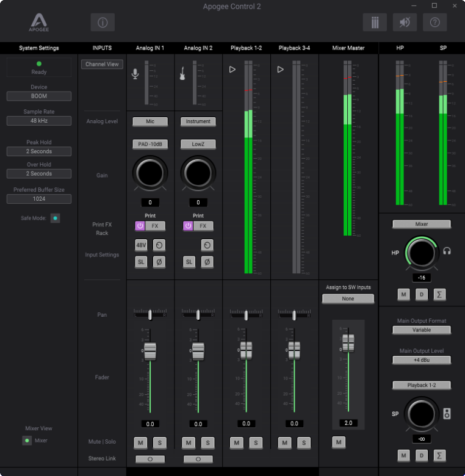The image size is (465, 476).
Task: Enable 48V phantom power on Analog IN 1
Action: 141,245
